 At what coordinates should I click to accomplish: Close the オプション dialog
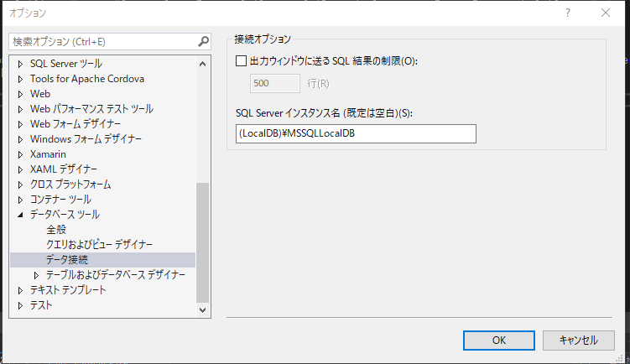pos(606,13)
